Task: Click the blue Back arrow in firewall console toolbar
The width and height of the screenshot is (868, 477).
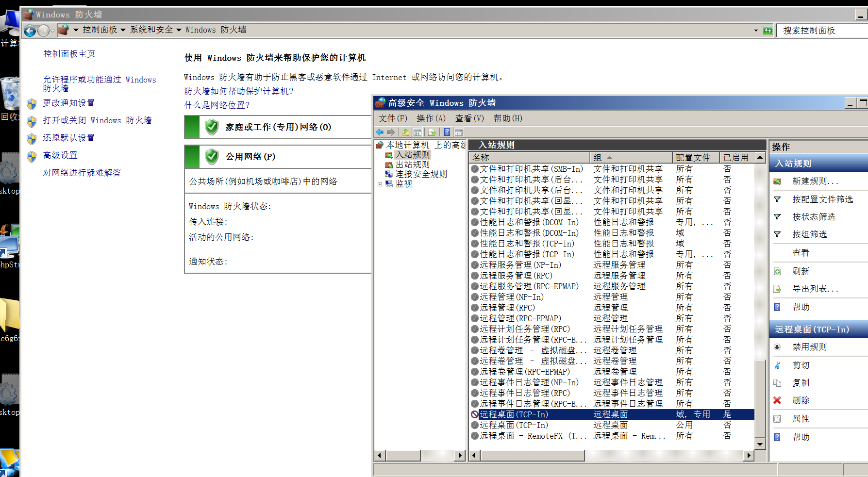Action: pyautogui.click(x=380, y=132)
